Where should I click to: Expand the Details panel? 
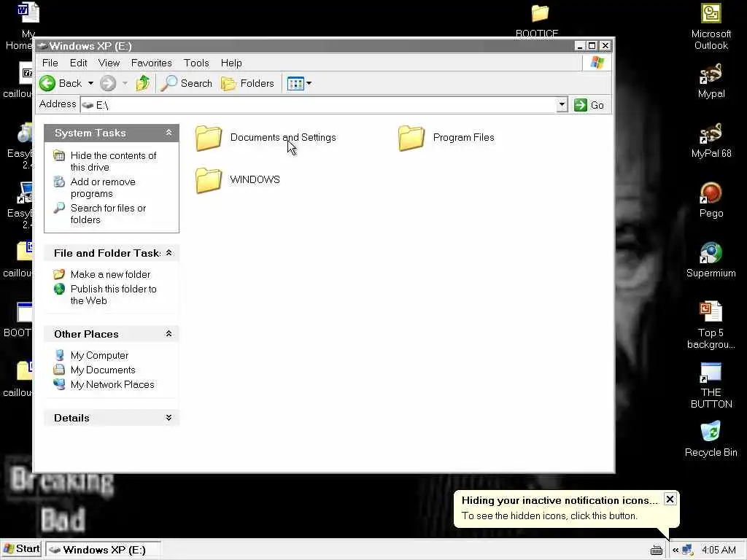pos(169,418)
